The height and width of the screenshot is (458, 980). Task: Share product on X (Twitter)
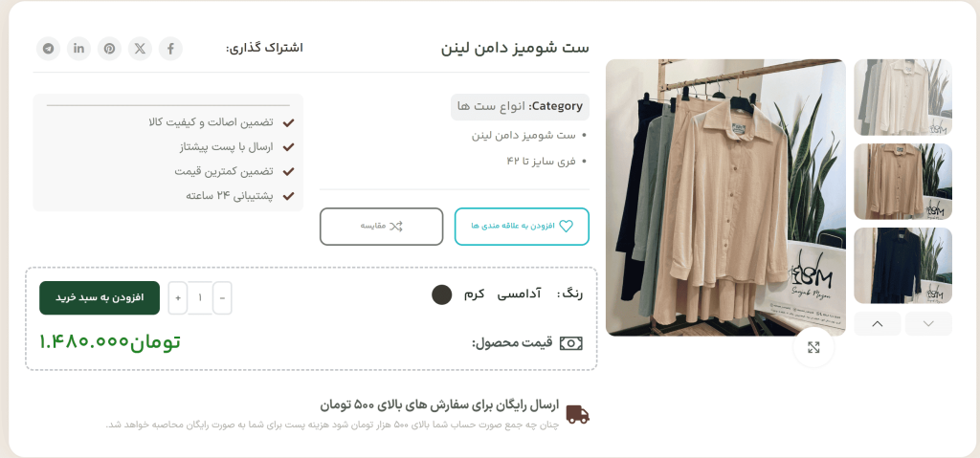[140, 49]
